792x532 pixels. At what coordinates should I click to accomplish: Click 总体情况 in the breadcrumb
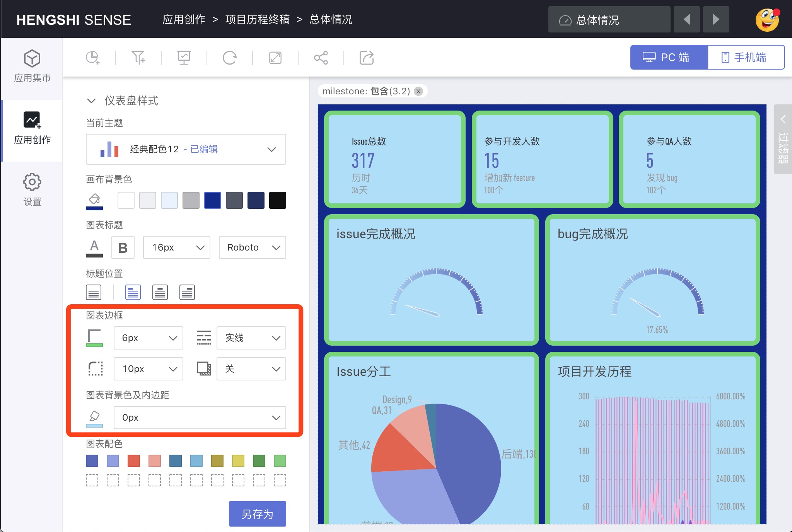pos(331,19)
